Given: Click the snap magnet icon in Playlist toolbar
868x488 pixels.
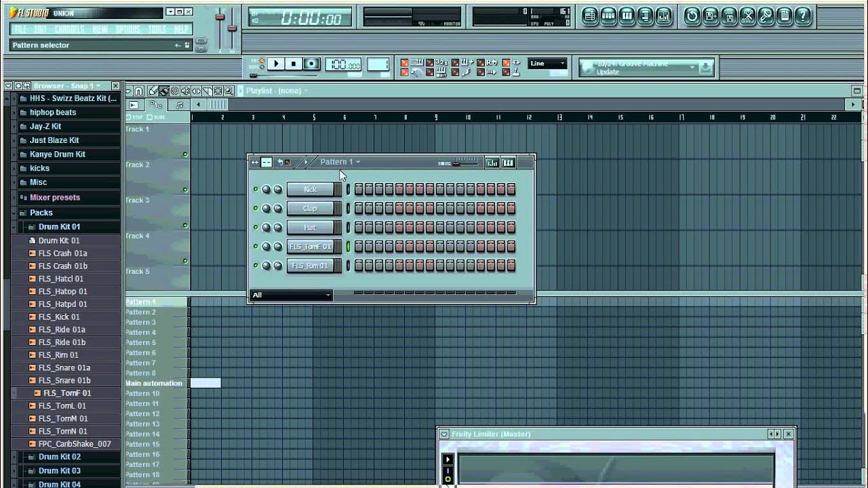Looking at the screenshot, I should coord(138,91).
